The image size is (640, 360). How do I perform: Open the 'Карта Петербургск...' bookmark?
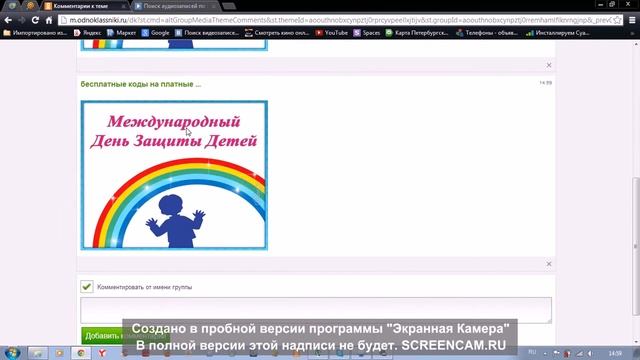[417, 33]
